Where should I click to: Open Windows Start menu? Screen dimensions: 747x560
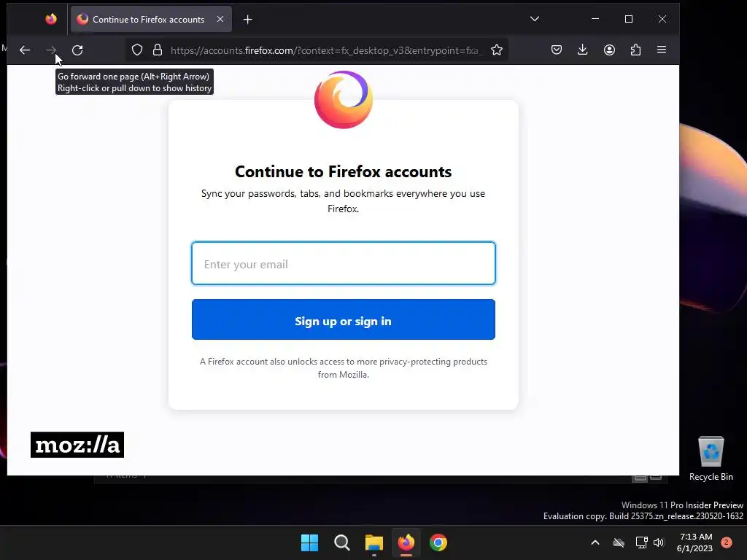309,542
